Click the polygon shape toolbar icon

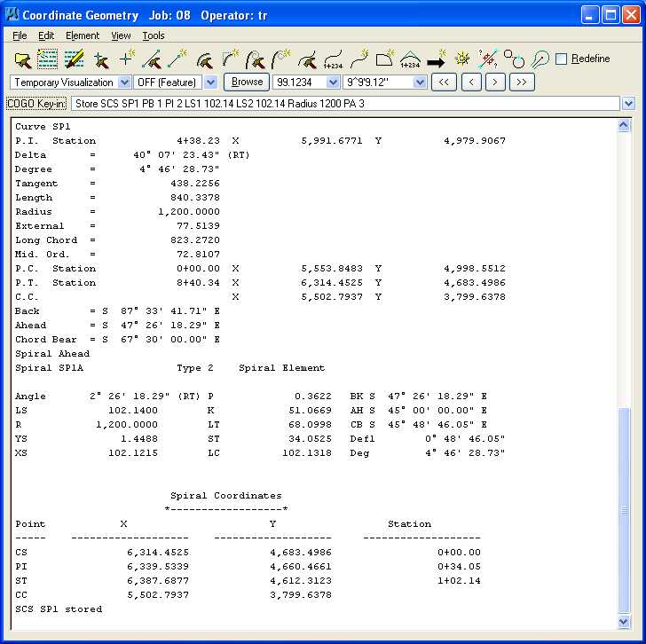[x=384, y=60]
